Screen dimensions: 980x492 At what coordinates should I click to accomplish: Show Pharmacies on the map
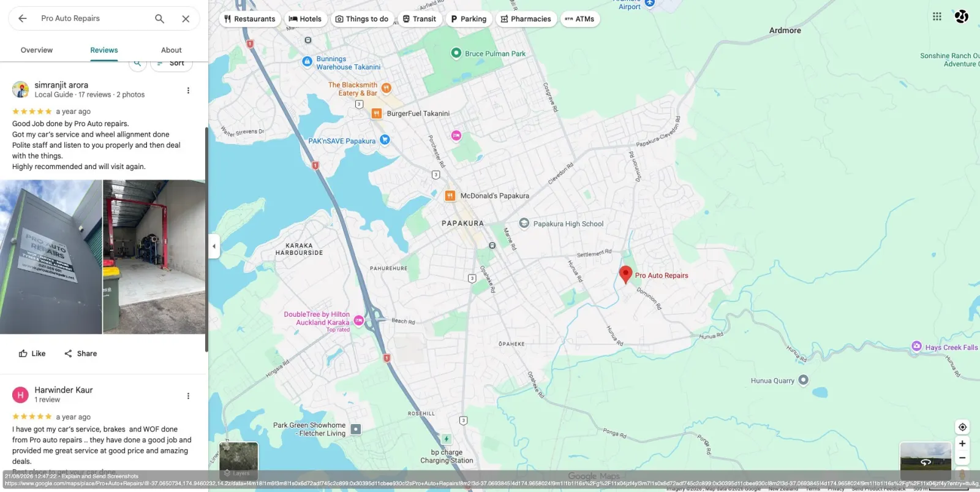(x=526, y=19)
